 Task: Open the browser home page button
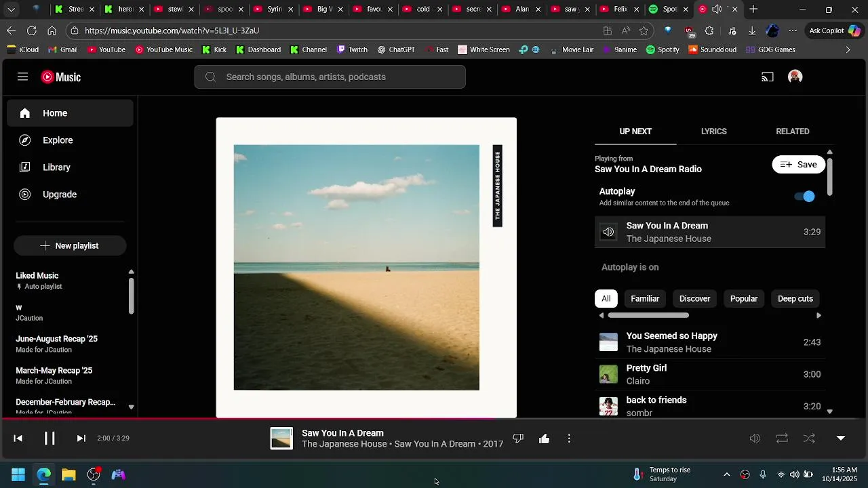pyautogui.click(x=52, y=30)
